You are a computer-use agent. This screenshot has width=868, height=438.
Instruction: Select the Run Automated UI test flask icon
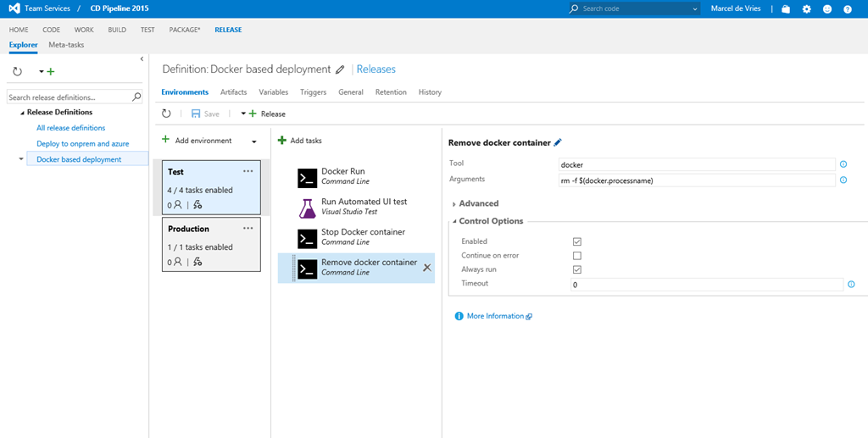click(x=307, y=208)
